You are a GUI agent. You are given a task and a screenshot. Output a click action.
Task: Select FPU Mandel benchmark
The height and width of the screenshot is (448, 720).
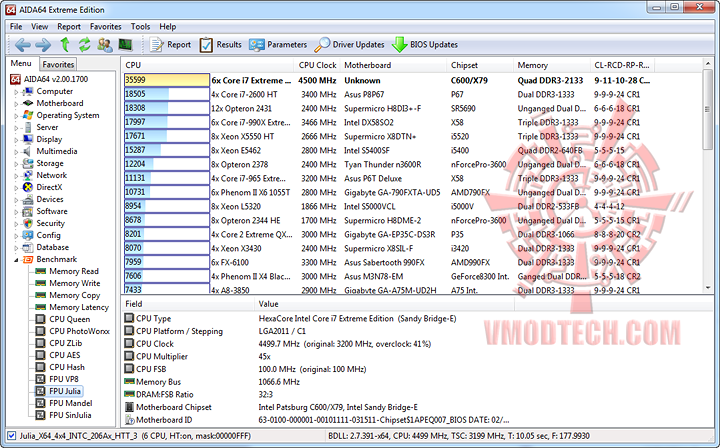tap(71, 403)
